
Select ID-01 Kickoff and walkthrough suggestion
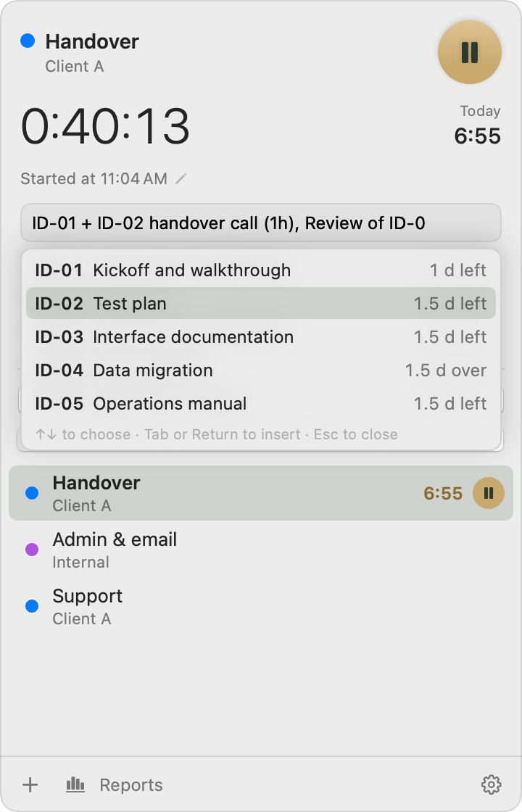click(261, 270)
